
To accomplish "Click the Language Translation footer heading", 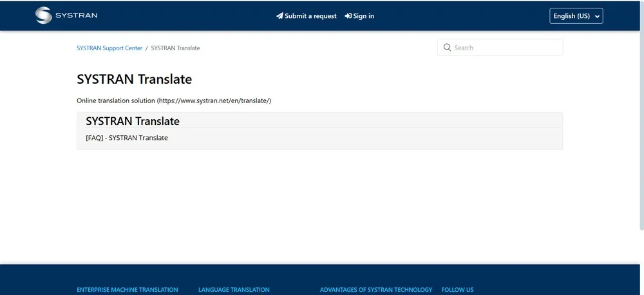I will (x=234, y=290).
